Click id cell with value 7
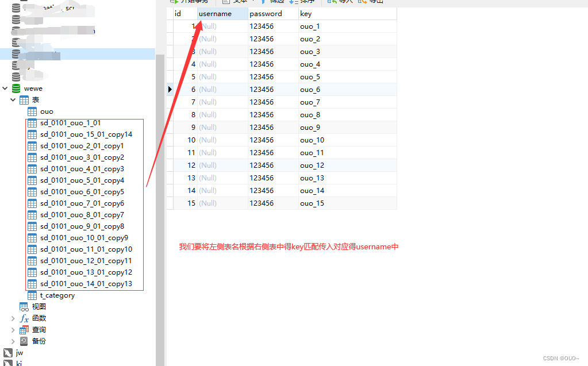Screen dimensions: 588x366 pos(185,102)
